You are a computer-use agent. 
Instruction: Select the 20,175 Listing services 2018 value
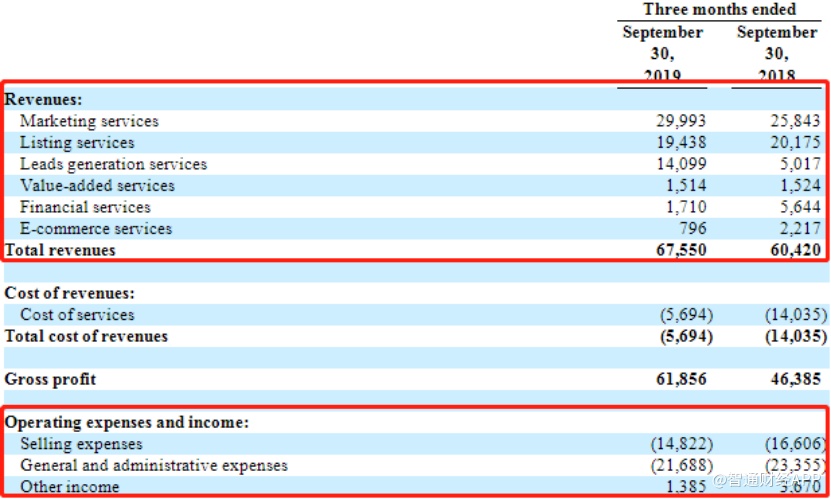[795, 142]
